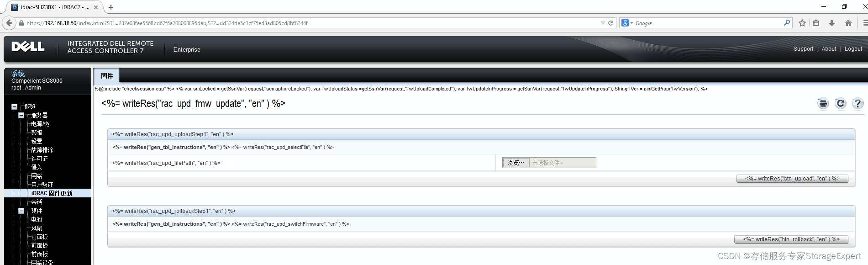
Task: Click the 系统 heading in sidebar
Action: 18,74
